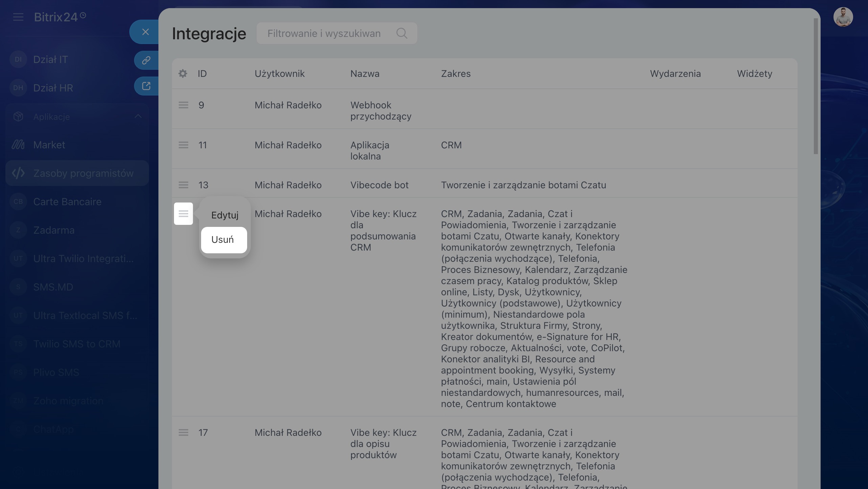Select Edytuj from the row context menu
This screenshot has width=868, height=489.
(x=225, y=215)
